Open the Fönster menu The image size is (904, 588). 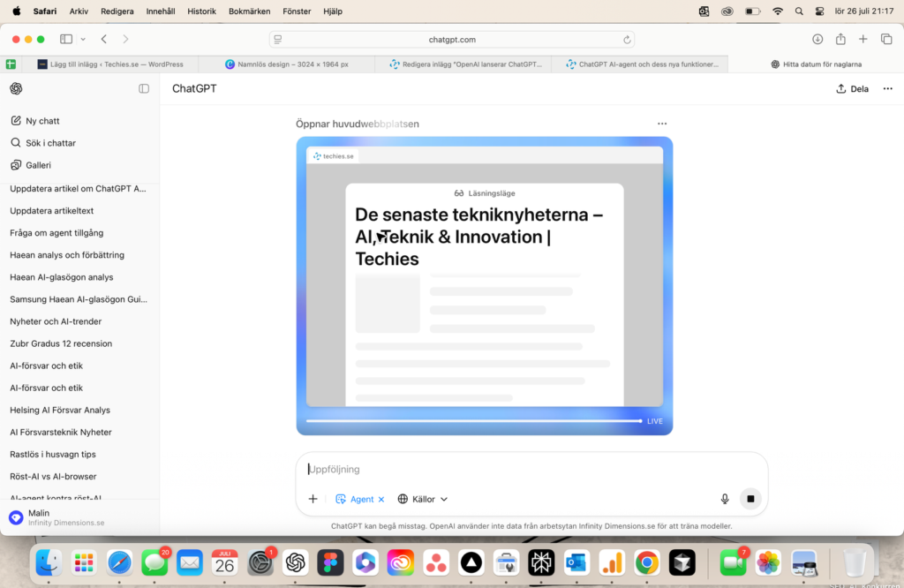[x=297, y=11]
